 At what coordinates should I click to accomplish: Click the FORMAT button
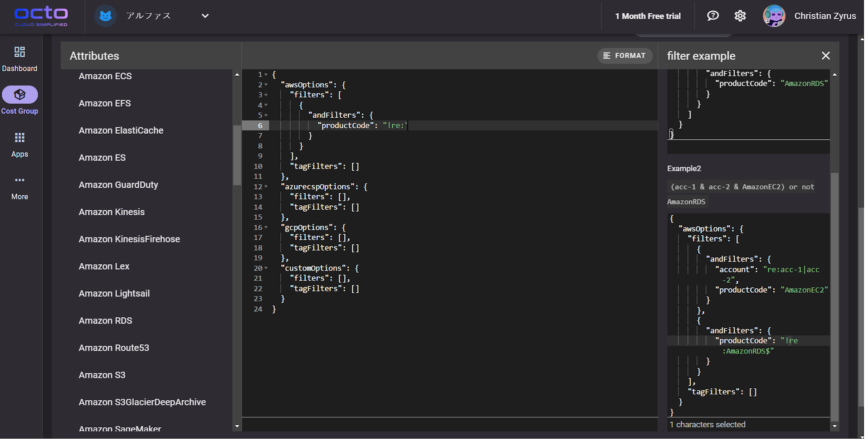[x=624, y=56]
